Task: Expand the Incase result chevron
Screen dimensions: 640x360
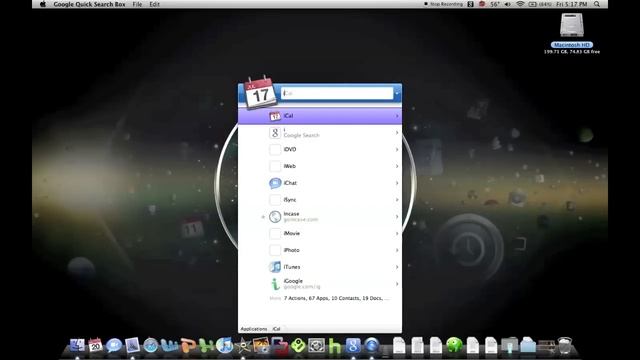Action: [397, 217]
